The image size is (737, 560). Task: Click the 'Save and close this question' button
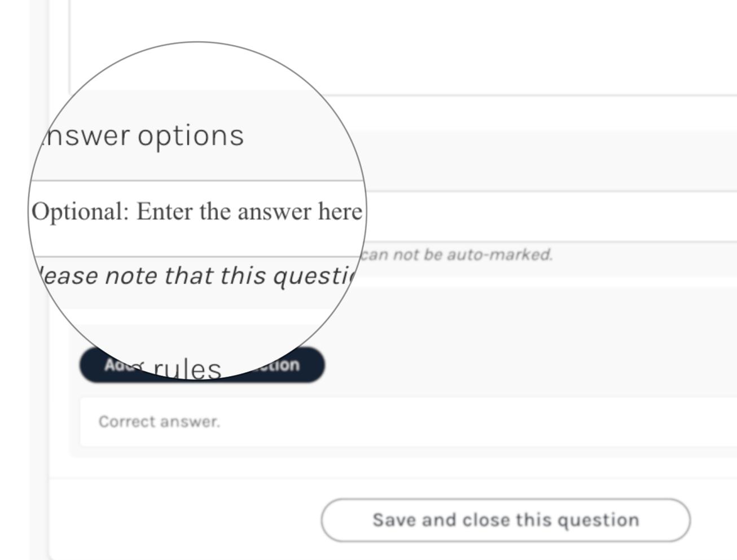505,519
